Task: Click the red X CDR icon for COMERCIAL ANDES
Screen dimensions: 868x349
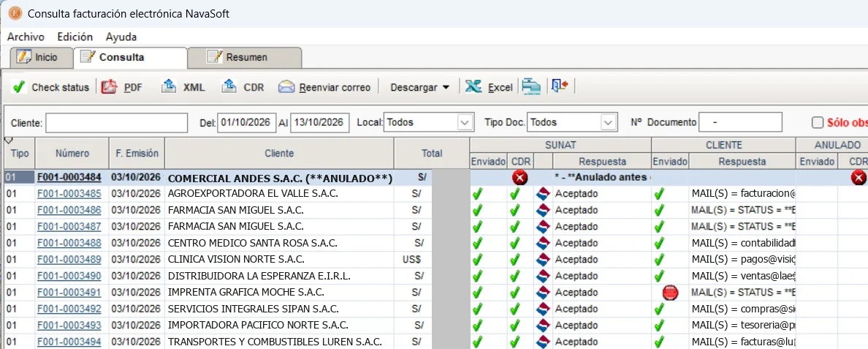Action: point(519,178)
